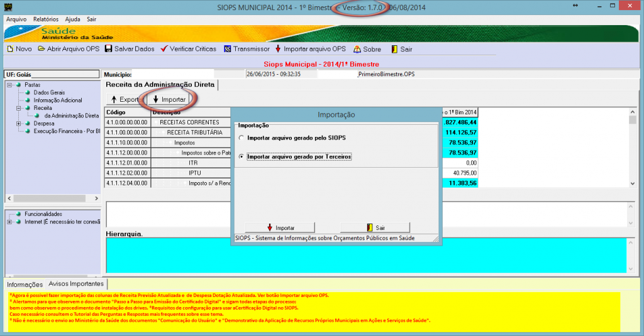Collapse the Receita tree node
Viewport: 644px width, 336px height.
pos(18,108)
